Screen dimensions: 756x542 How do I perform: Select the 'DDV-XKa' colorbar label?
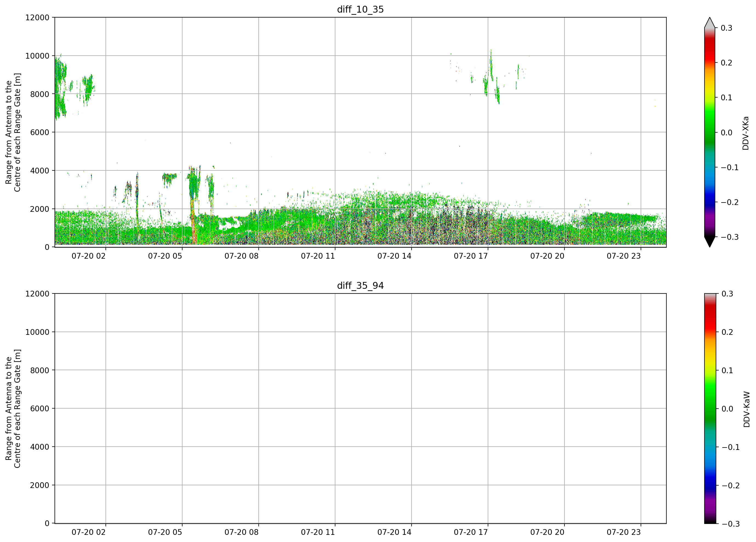[x=746, y=133]
